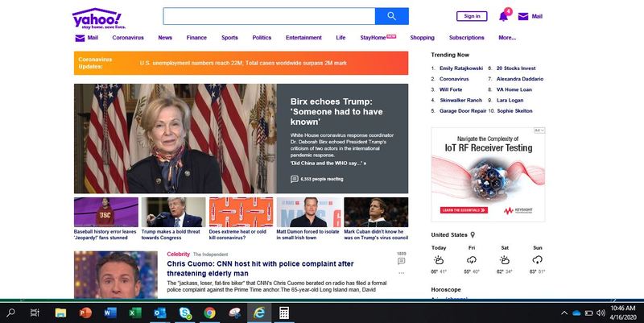This screenshot has height=323, width=644.
Task: Click the Yahoo logo
Action: (96, 19)
